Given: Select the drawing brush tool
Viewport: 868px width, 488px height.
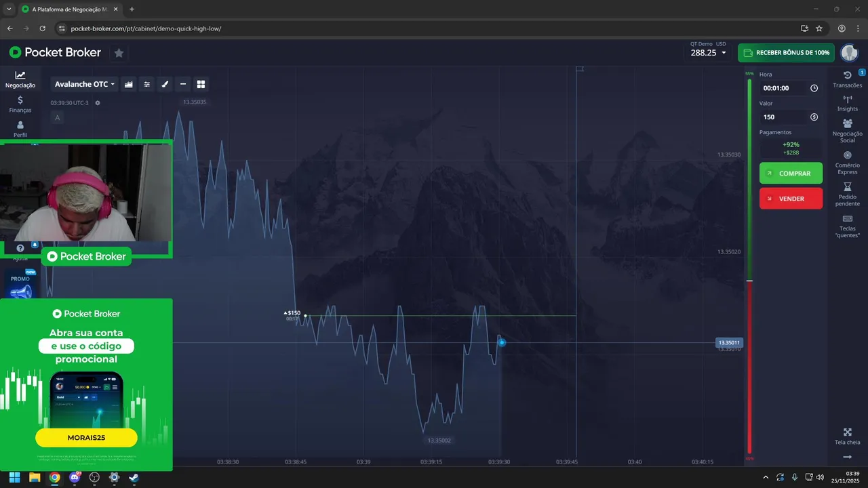Looking at the screenshot, I should 165,84.
